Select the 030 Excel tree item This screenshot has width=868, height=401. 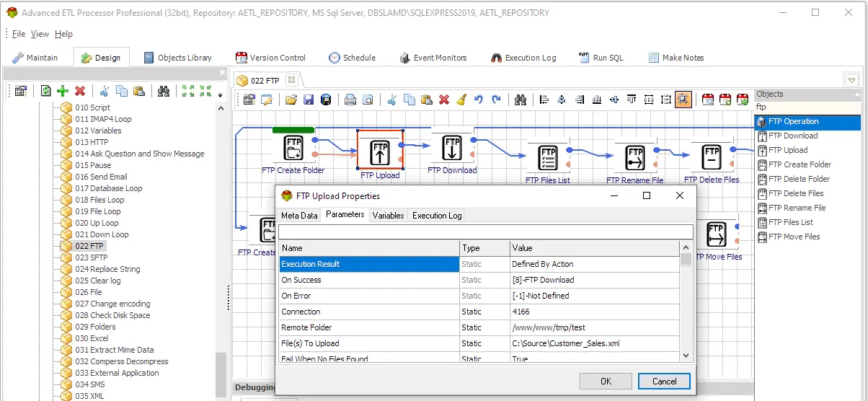pyautogui.click(x=92, y=338)
